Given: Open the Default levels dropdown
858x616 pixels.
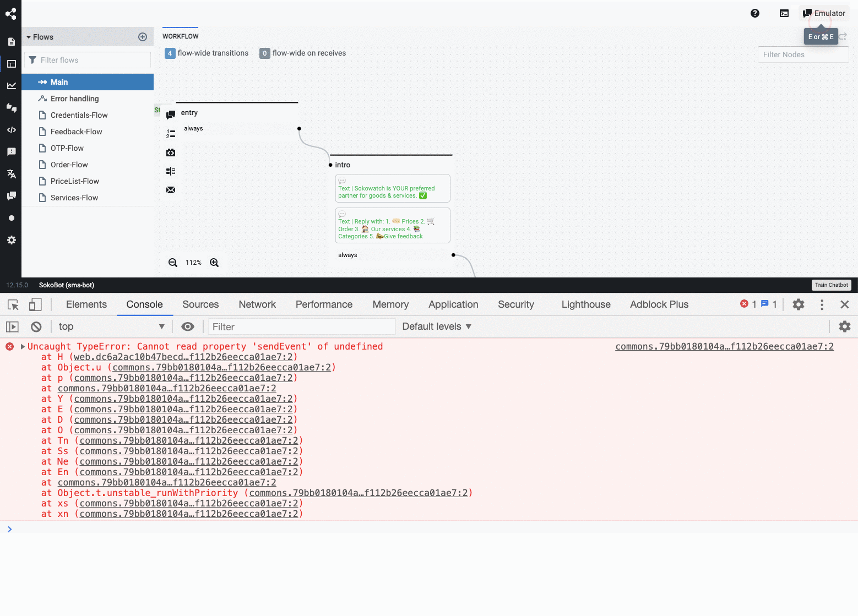Looking at the screenshot, I should point(436,326).
